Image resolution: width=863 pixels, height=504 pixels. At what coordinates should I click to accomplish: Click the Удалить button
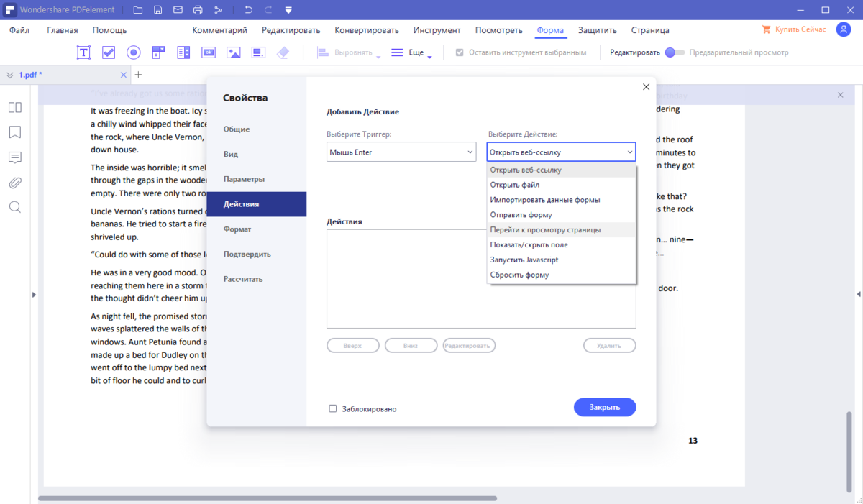609,346
